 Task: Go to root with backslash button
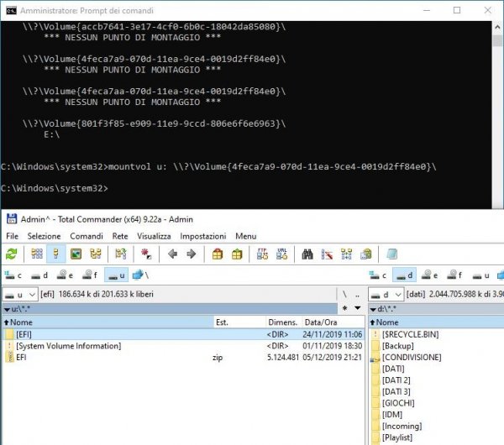point(344,294)
